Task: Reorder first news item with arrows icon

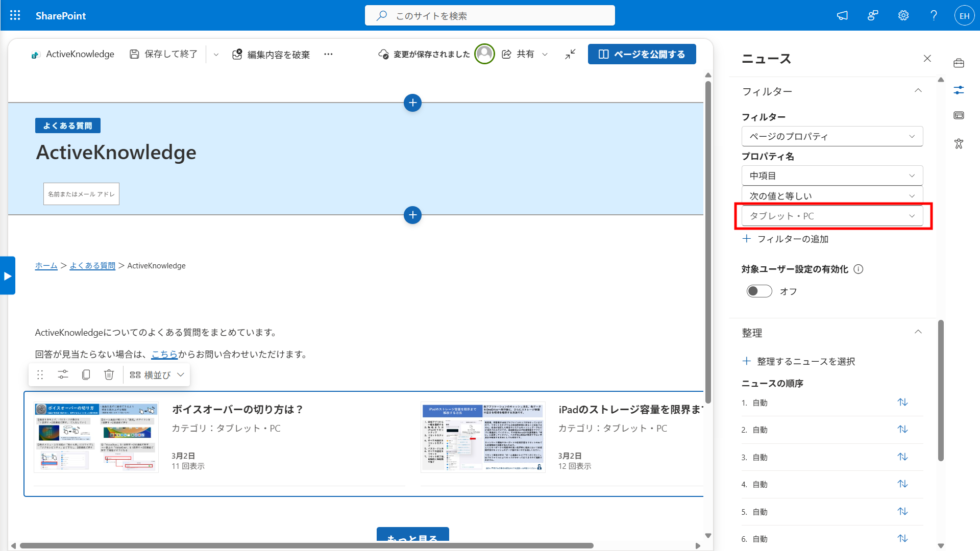Action: coord(903,403)
